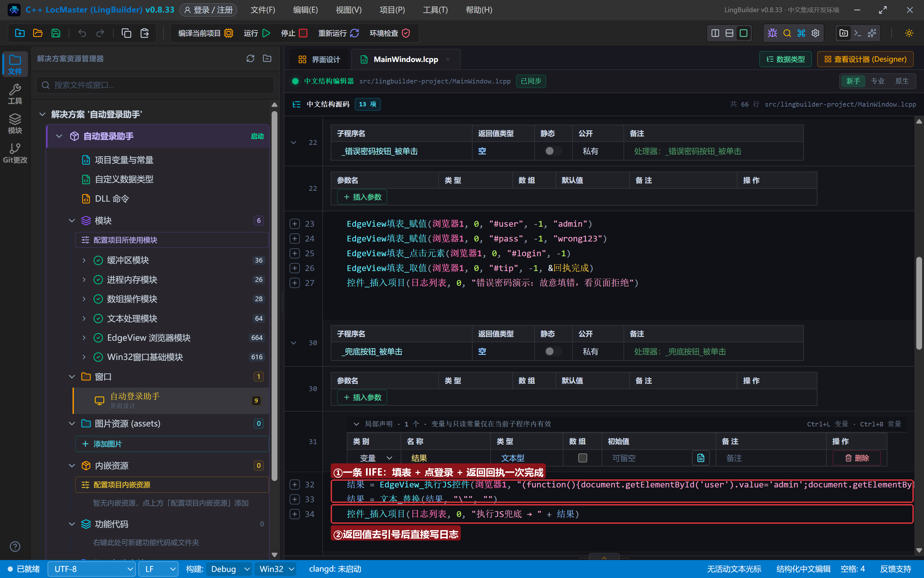Click the save file icon
The image size is (924, 578).
(x=56, y=33)
